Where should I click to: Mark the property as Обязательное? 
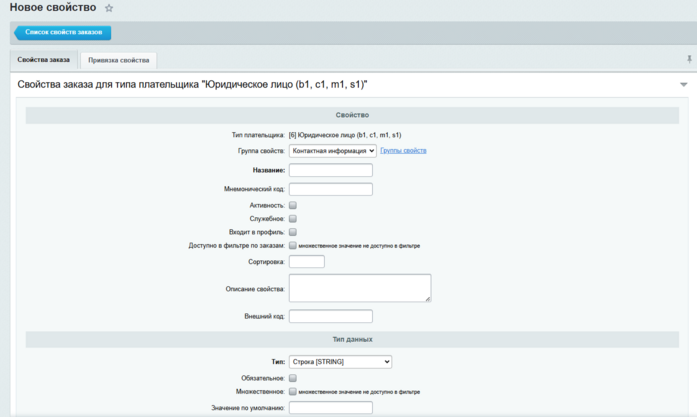tap(293, 378)
